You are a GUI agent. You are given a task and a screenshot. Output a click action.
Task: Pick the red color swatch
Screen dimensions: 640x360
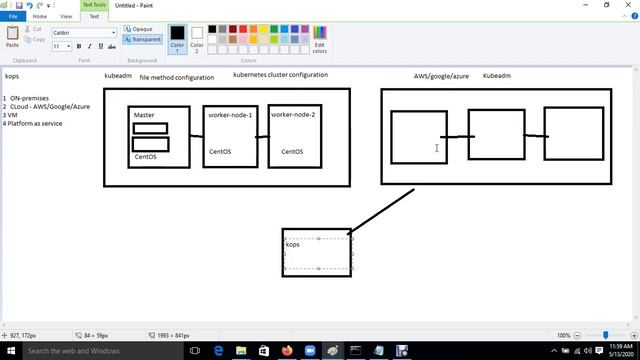(243, 29)
